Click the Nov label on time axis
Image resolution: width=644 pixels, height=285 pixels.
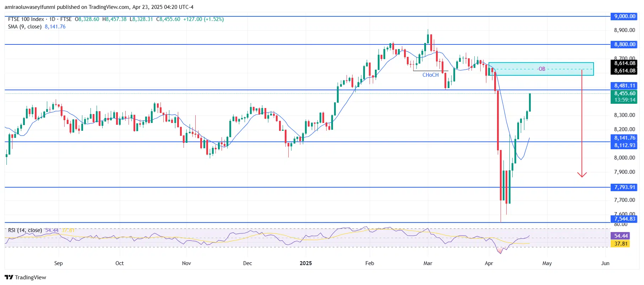(186, 263)
